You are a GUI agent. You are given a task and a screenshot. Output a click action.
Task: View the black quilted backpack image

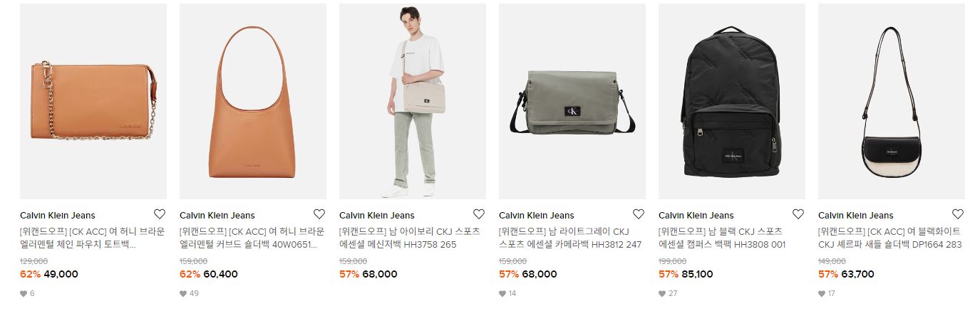click(732, 101)
